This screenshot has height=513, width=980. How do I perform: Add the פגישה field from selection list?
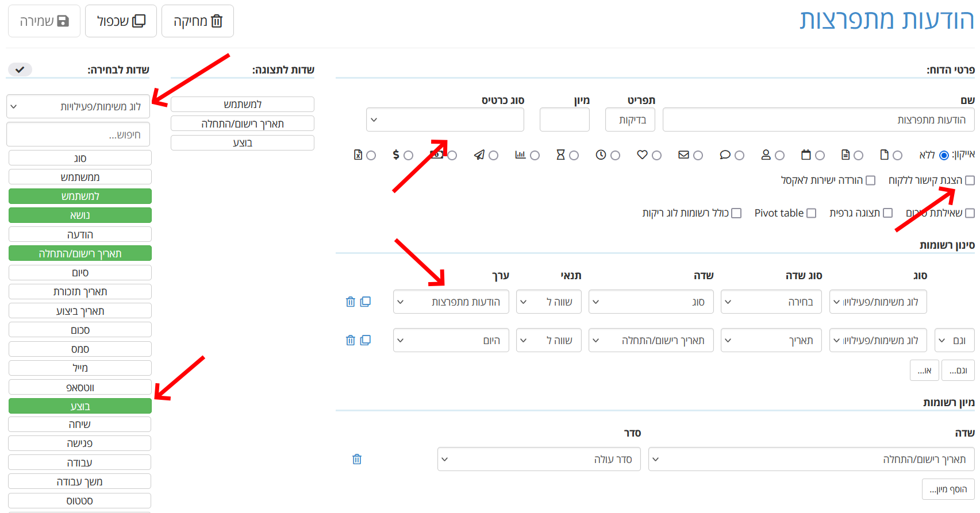pos(80,443)
